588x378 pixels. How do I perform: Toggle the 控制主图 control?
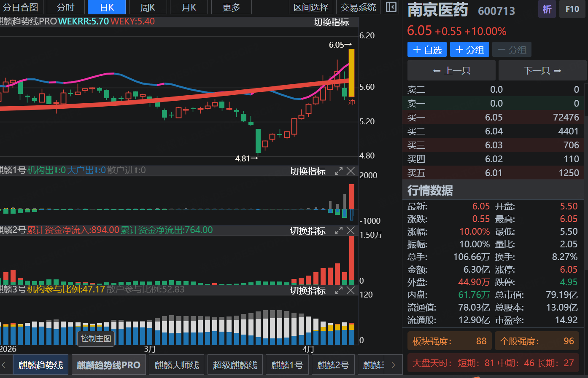pyautogui.click(x=96, y=338)
